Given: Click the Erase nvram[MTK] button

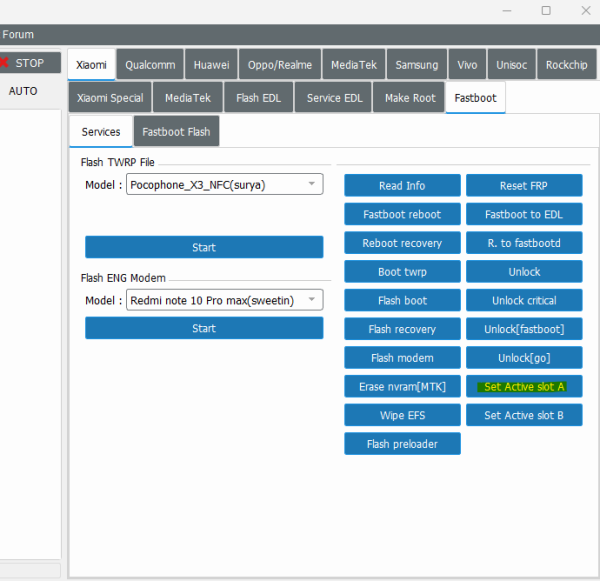Looking at the screenshot, I should point(402,386).
